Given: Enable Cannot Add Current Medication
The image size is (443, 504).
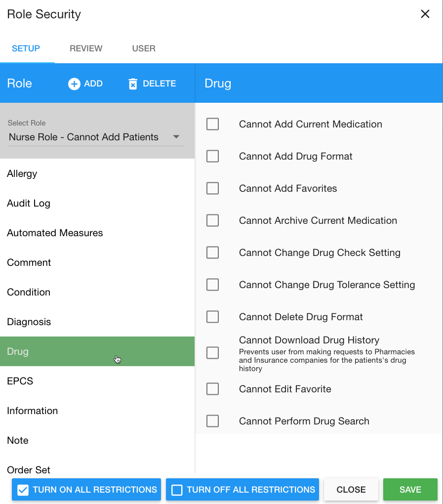Looking at the screenshot, I should pos(212,124).
